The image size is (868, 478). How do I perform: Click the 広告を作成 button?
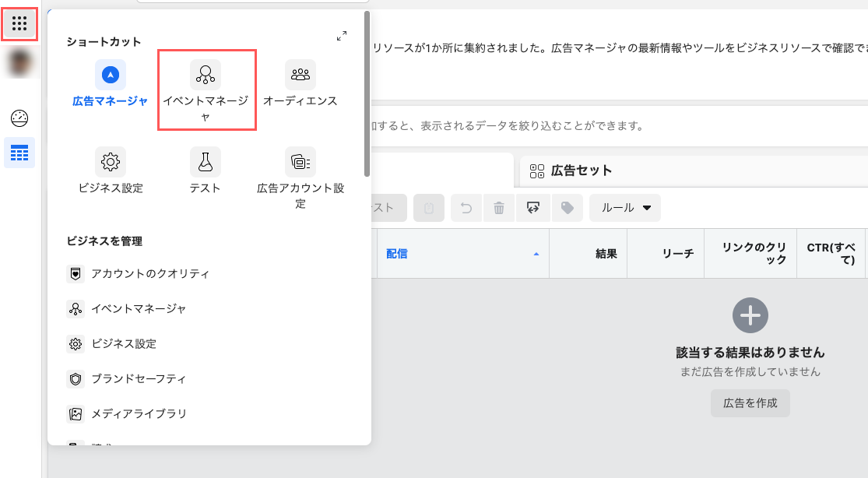click(x=750, y=403)
